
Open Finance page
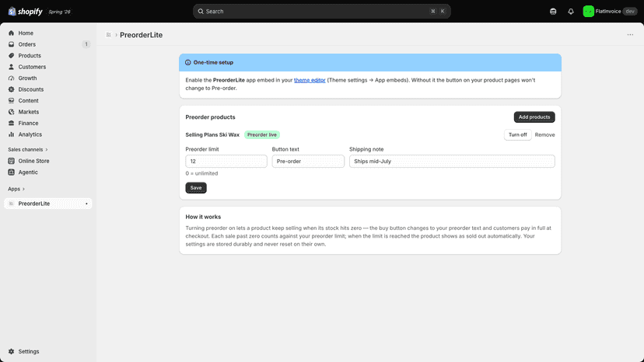coord(28,124)
